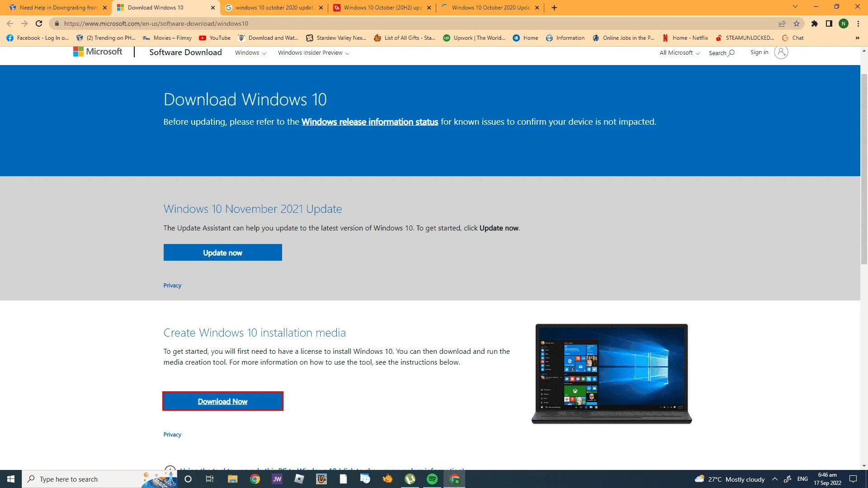Switch to 'Need Help in Downgrading' tab
Screen dimensions: 868x488
point(57,8)
